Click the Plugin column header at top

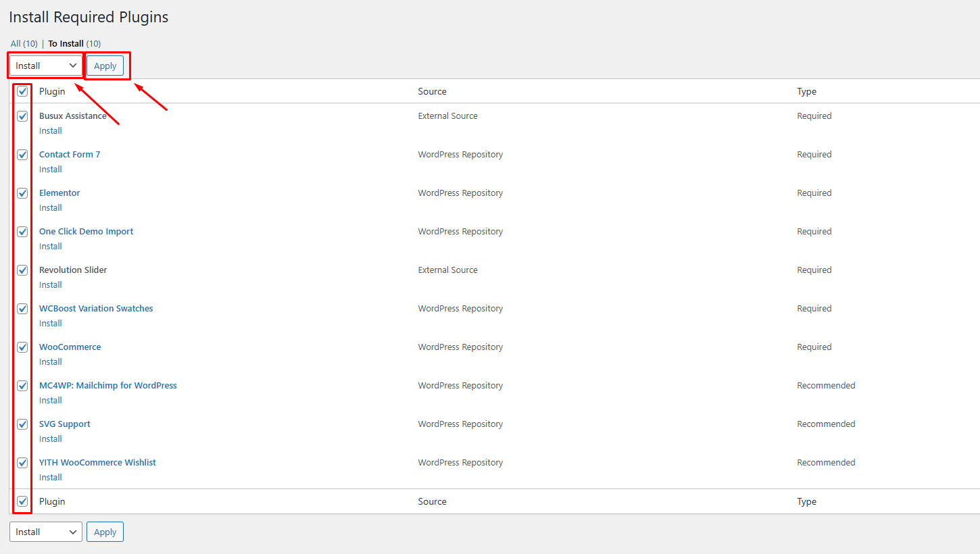coord(52,91)
